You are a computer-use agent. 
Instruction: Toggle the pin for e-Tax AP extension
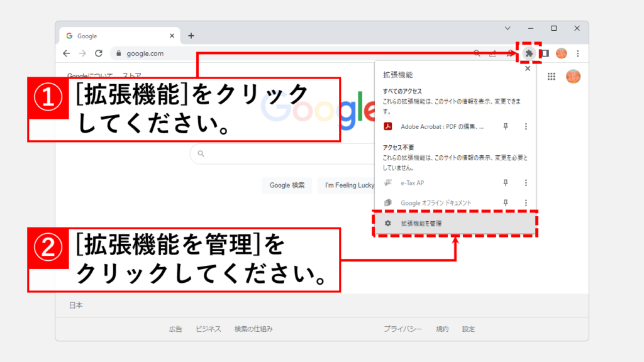pos(505,183)
